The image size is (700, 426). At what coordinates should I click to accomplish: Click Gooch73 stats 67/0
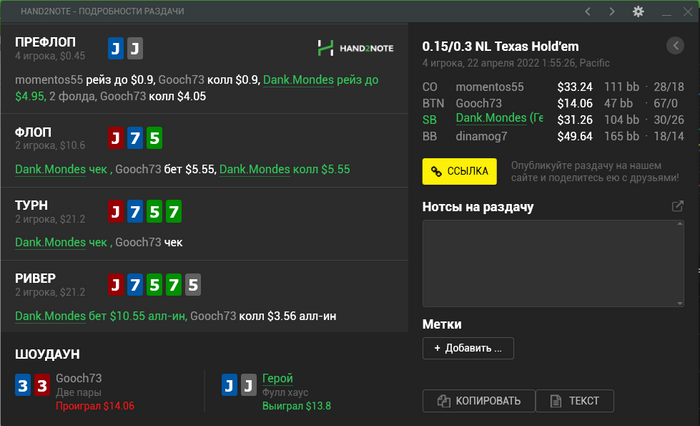[x=666, y=104]
